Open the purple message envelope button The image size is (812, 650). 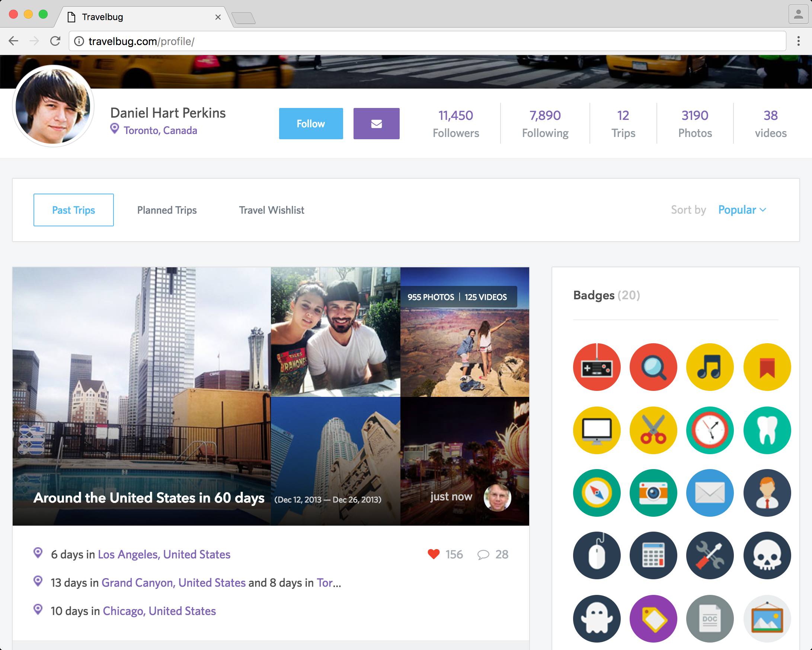376,123
